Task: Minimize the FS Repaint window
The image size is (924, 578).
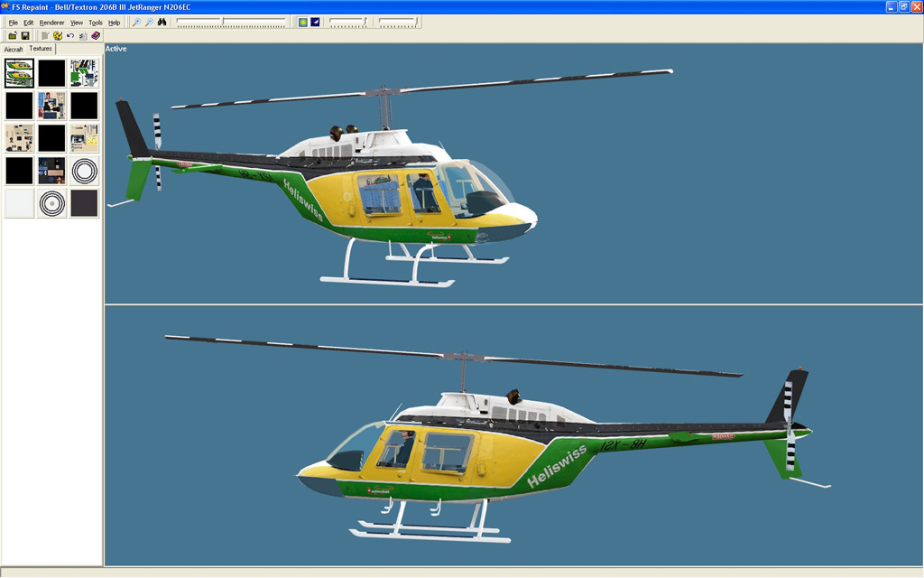Action: click(x=892, y=7)
